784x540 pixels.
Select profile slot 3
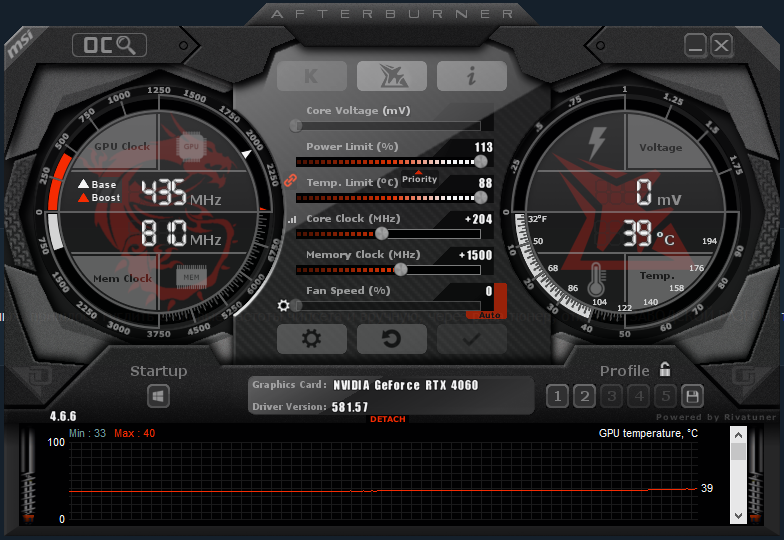[612, 396]
